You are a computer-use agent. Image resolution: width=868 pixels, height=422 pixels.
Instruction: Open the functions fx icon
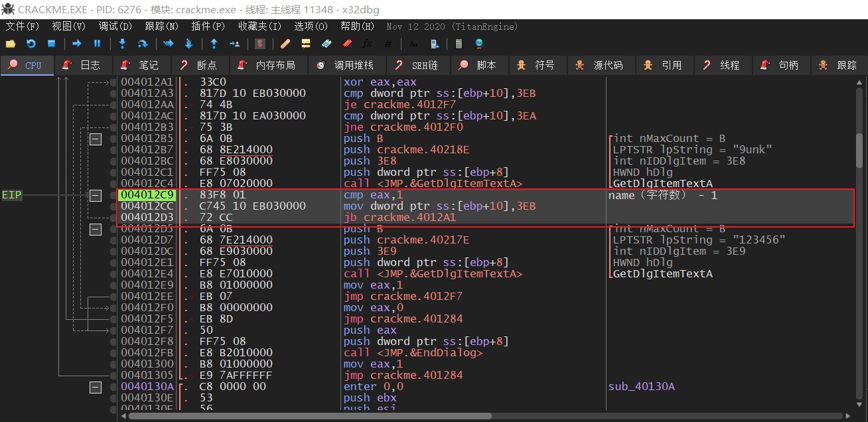pos(367,44)
